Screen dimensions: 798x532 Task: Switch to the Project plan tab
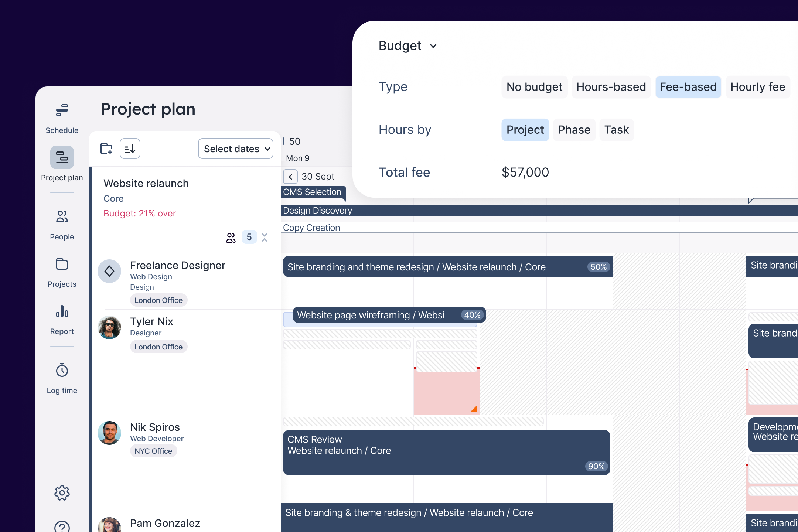62,158
